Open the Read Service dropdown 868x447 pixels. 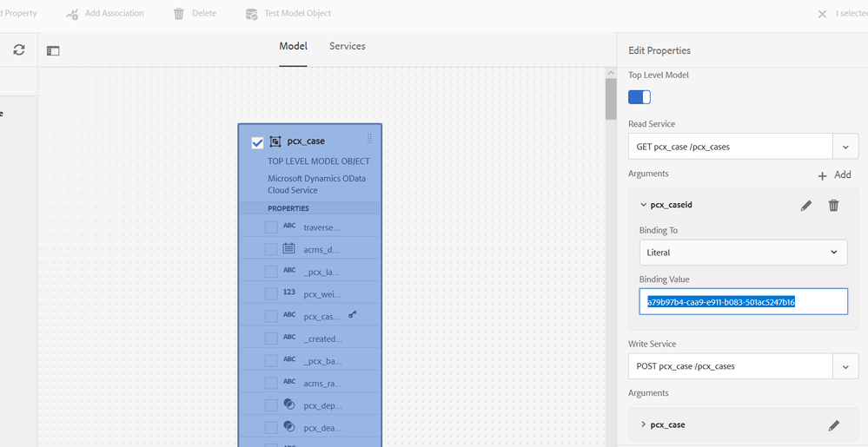(x=845, y=147)
